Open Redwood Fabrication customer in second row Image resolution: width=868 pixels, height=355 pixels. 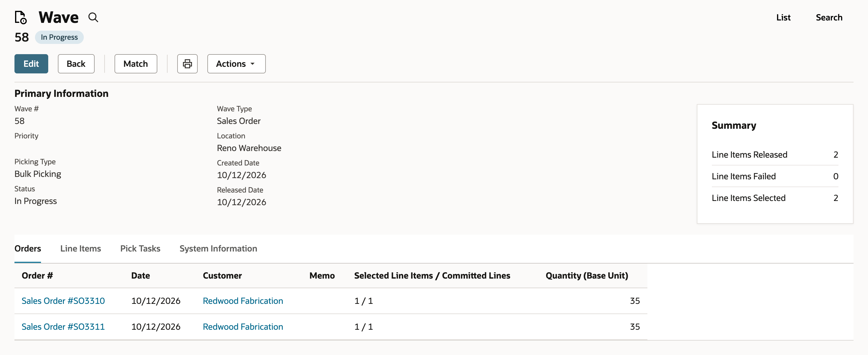[243, 327]
